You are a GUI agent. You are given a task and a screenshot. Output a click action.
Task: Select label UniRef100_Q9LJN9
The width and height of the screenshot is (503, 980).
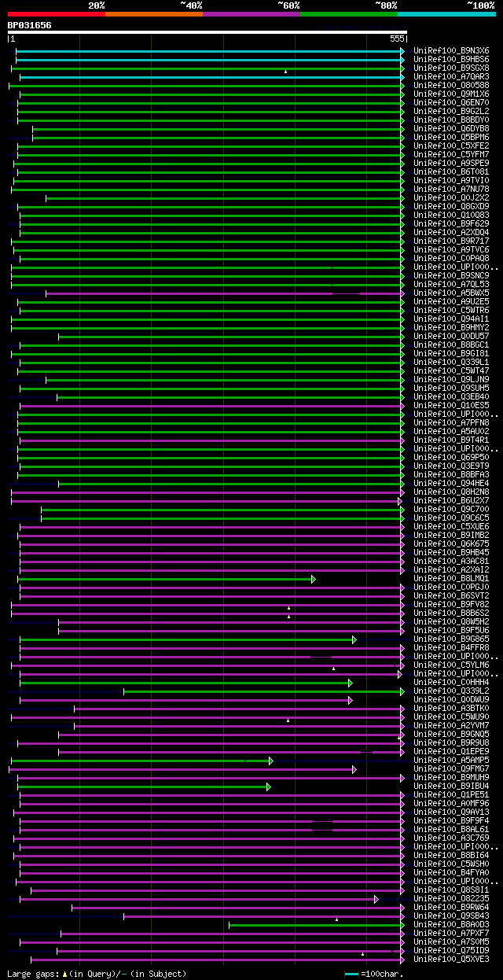coord(451,379)
